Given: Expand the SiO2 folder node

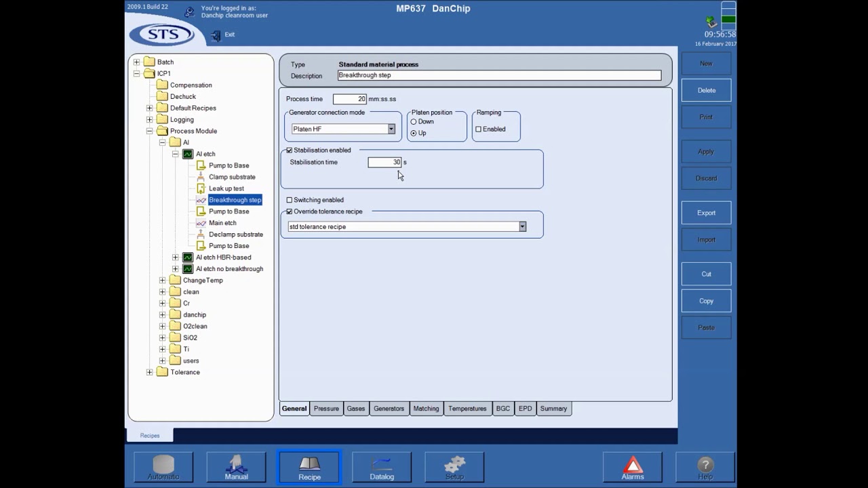Looking at the screenshot, I should [162, 338].
